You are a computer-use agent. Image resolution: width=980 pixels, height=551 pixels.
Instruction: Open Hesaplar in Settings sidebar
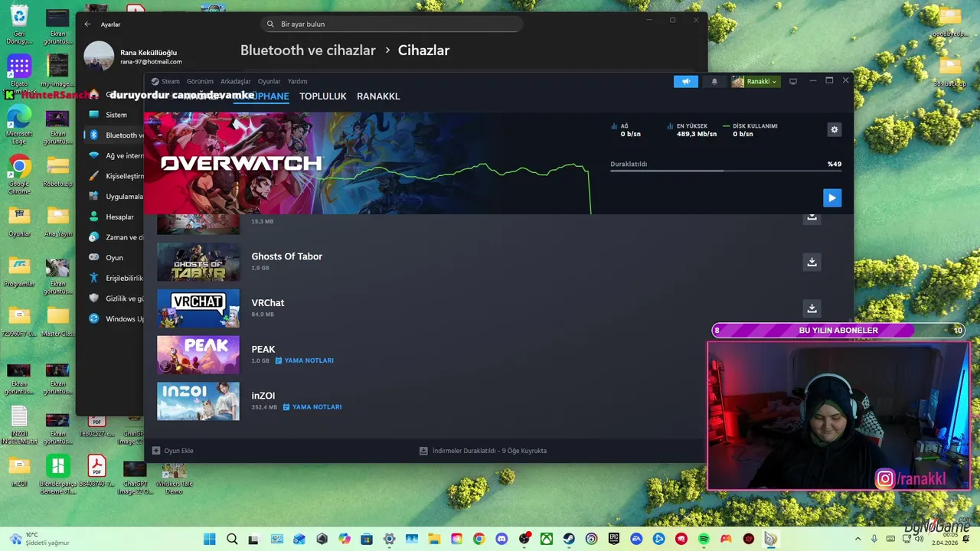[x=115, y=217]
